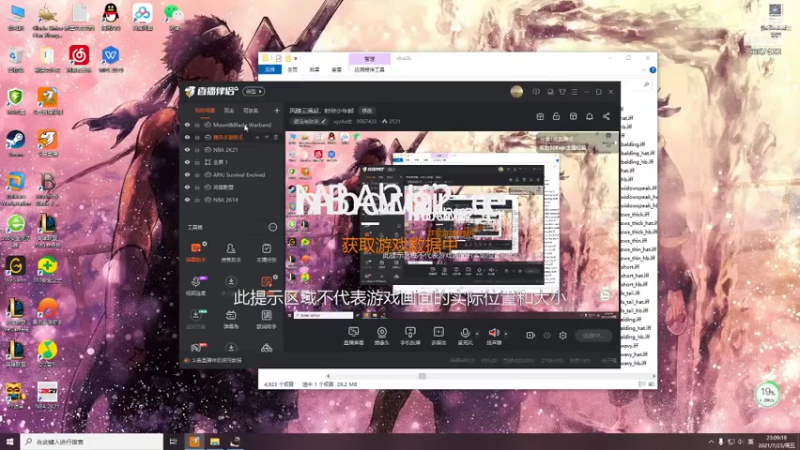Add a multimedia source from bottom toolbar
This screenshot has height=450, width=800.
click(439, 336)
